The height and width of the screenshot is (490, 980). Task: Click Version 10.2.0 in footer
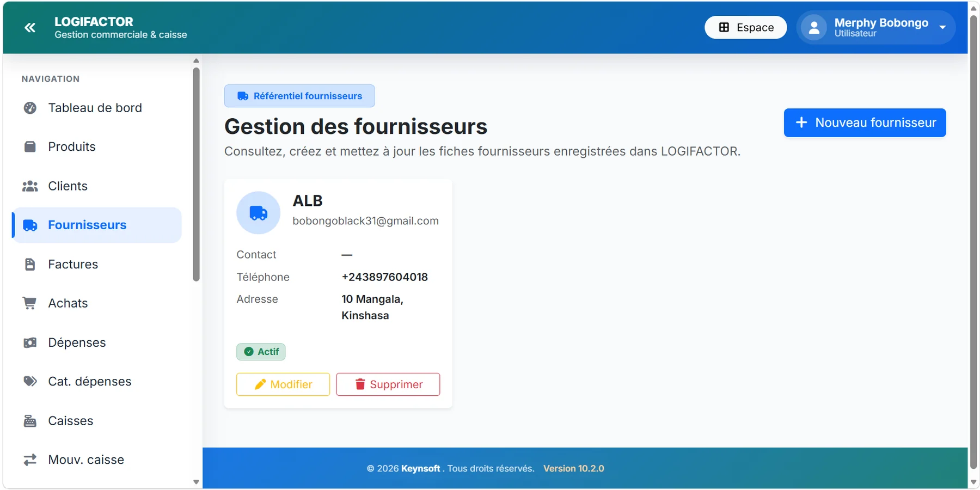(x=574, y=469)
